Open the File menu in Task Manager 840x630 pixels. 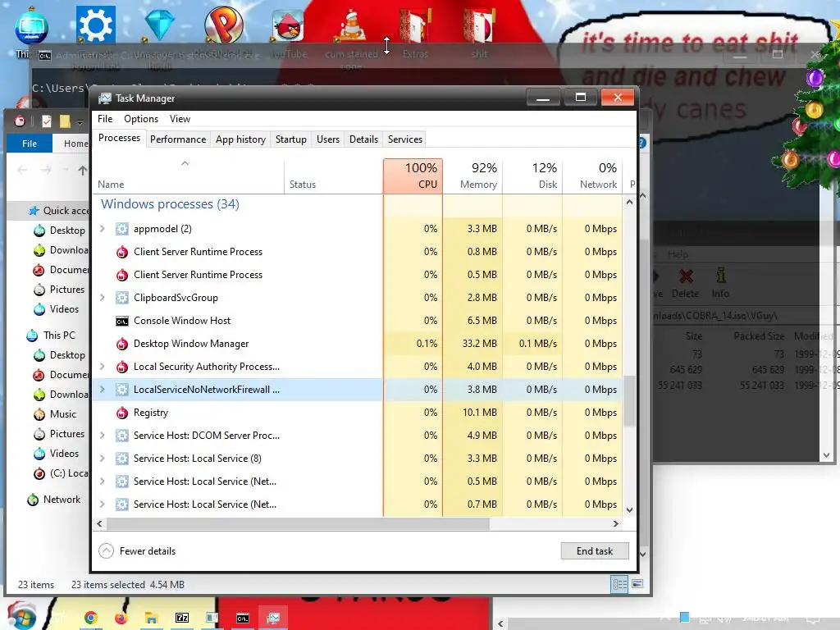(x=105, y=119)
